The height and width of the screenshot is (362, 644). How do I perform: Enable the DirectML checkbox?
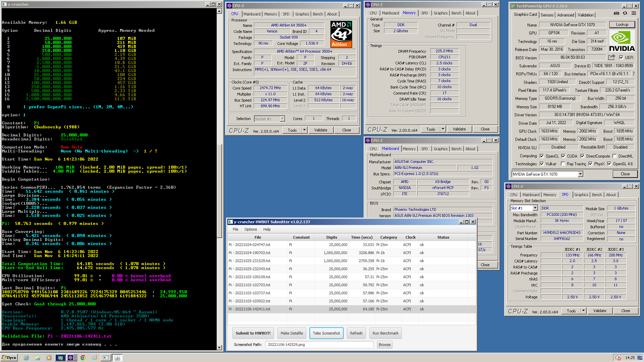(x=614, y=156)
